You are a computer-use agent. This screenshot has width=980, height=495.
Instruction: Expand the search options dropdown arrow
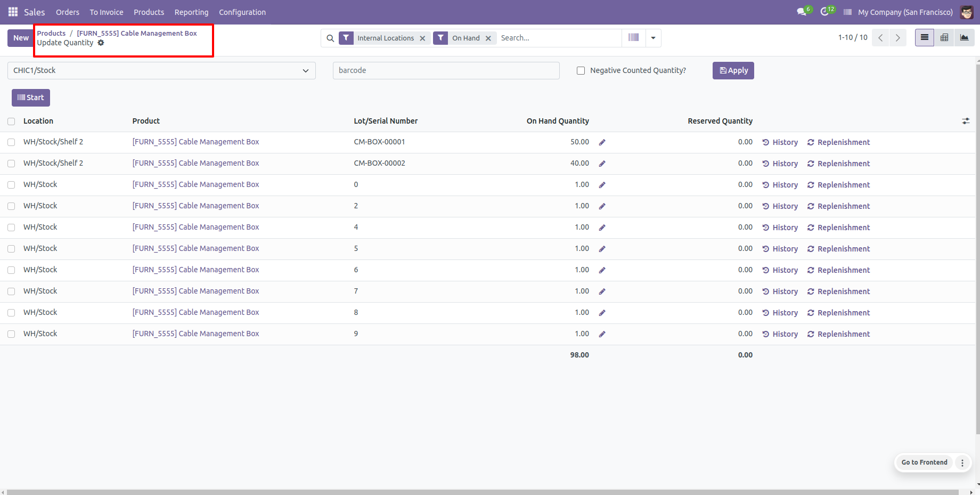click(653, 38)
